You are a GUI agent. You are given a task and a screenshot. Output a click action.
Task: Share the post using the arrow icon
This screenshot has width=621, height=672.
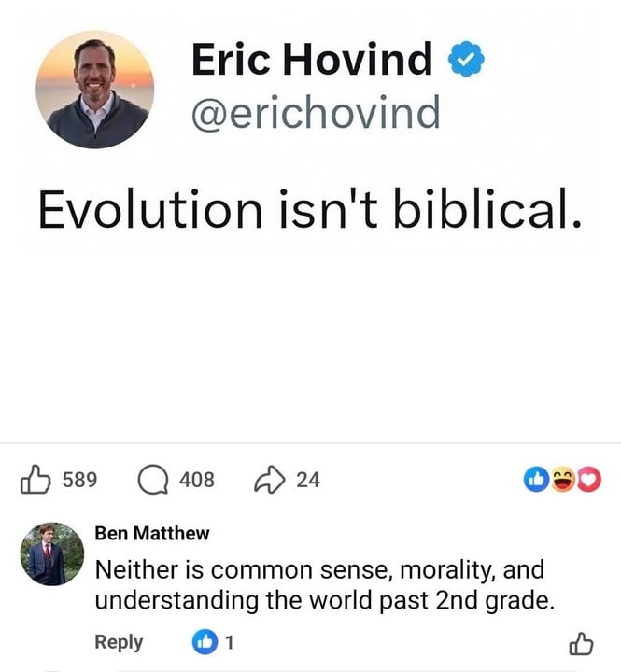tap(270, 480)
